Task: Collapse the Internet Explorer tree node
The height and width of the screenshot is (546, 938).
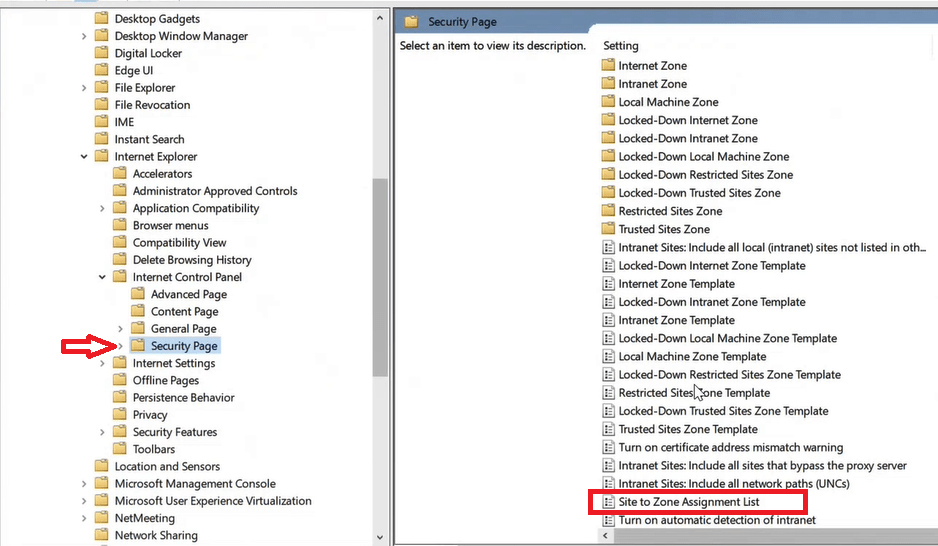Action: (84, 157)
